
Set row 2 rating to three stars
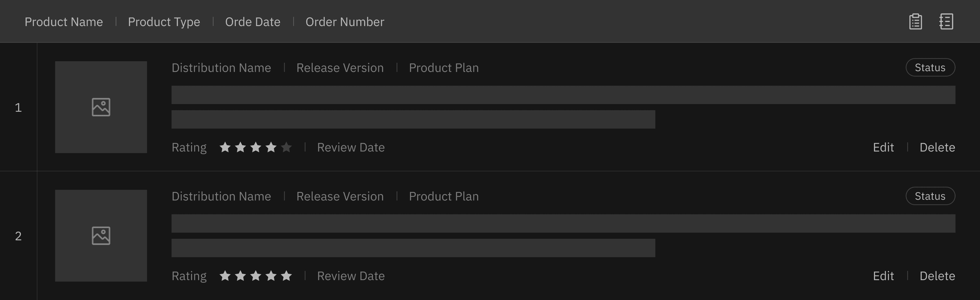[256, 276]
